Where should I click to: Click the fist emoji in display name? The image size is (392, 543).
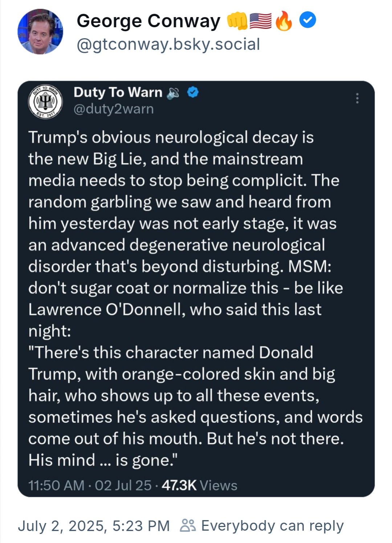pos(237,21)
